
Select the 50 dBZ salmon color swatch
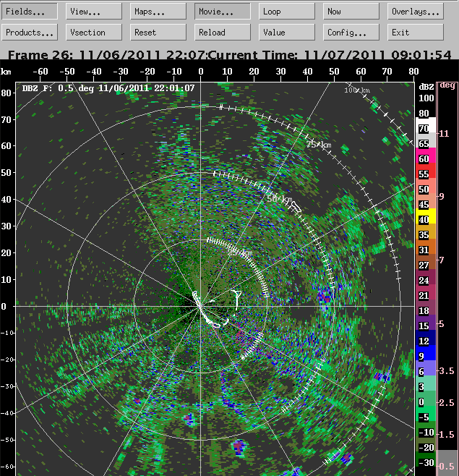point(426,186)
